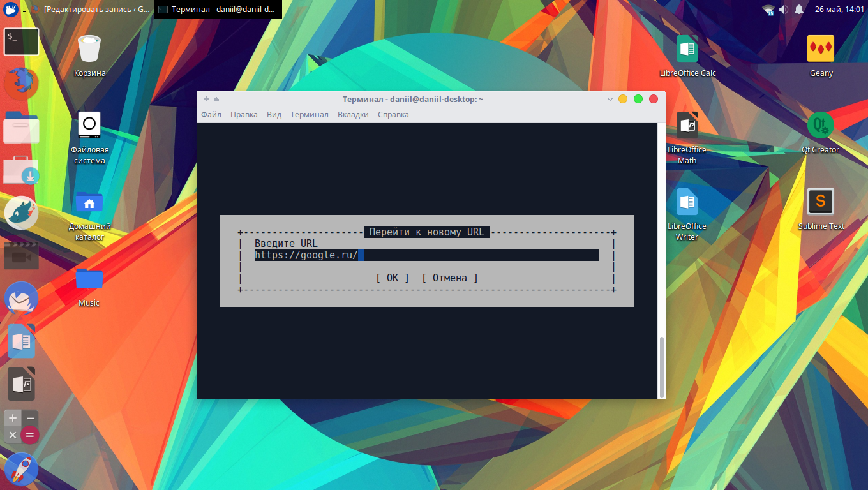Open the video camera dock icon
The image size is (868, 490).
tap(22, 255)
